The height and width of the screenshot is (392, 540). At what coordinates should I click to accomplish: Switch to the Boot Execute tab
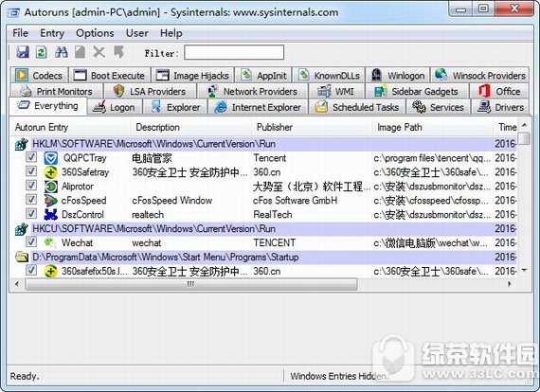(110, 75)
